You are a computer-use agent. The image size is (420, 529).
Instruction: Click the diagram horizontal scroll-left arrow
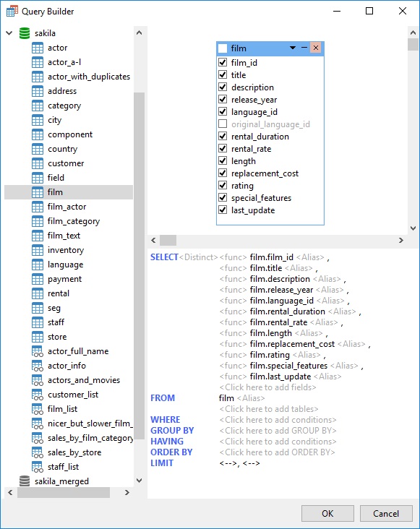pyautogui.click(x=153, y=240)
